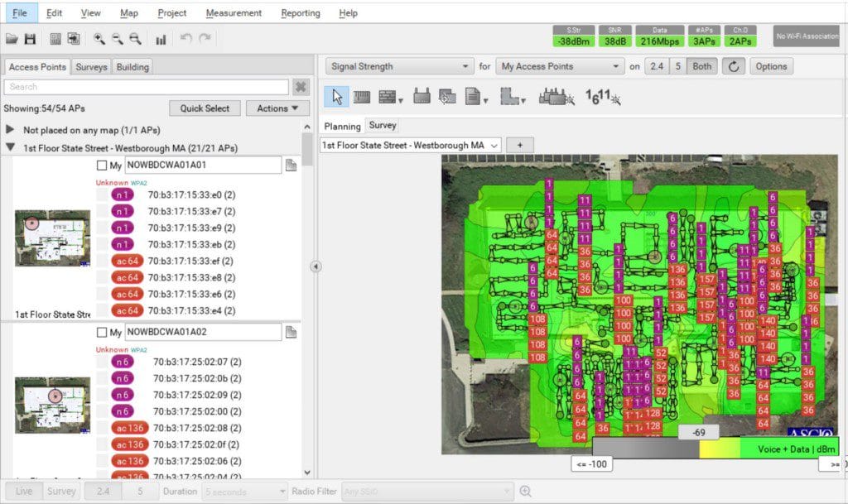This screenshot has width=848, height=504.
Task: Click the Voice + Data dBm legend bar
Action: tap(715, 449)
